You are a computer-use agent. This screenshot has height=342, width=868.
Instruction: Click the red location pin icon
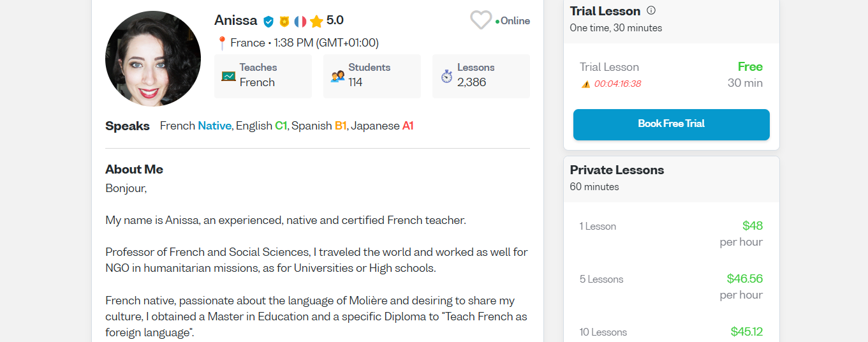pyautogui.click(x=222, y=43)
